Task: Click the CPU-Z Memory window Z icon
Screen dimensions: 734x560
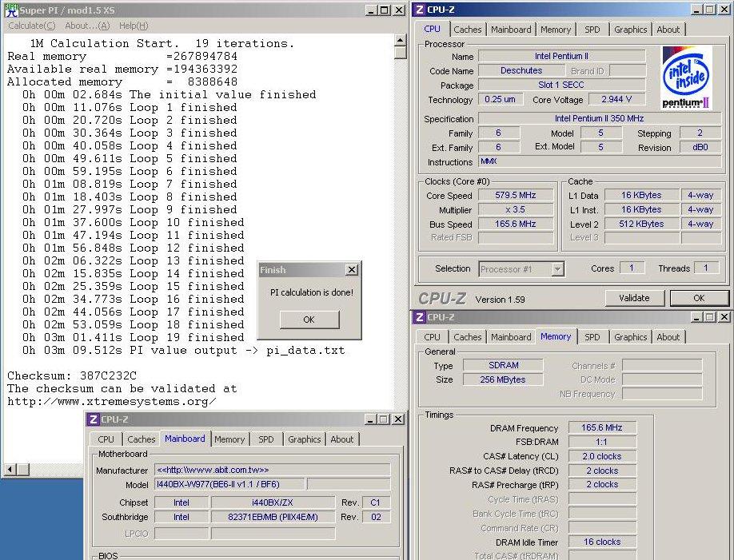Action: click(420, 317)
